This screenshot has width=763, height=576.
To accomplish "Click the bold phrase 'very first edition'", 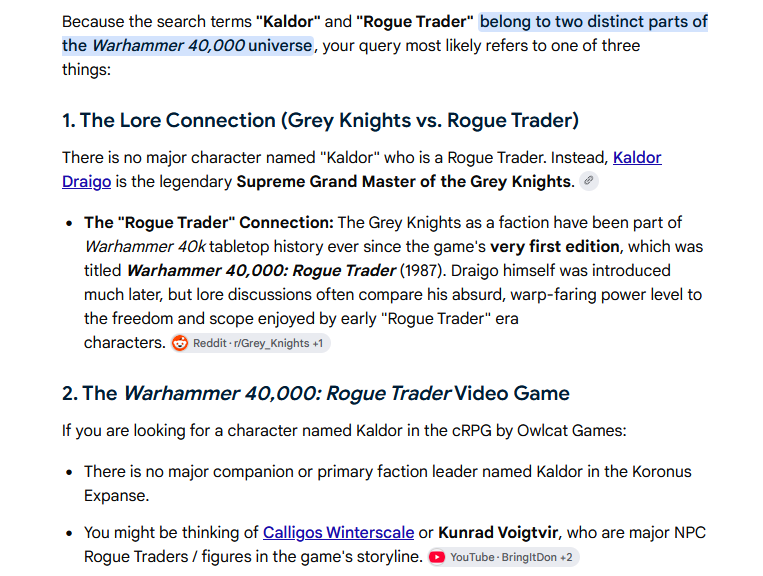I will 554,247.
